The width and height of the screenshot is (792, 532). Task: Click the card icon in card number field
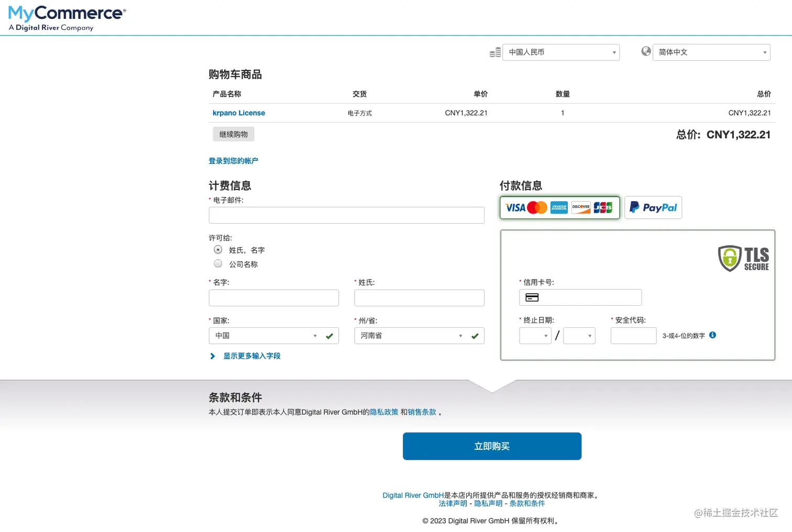(532, 297)
